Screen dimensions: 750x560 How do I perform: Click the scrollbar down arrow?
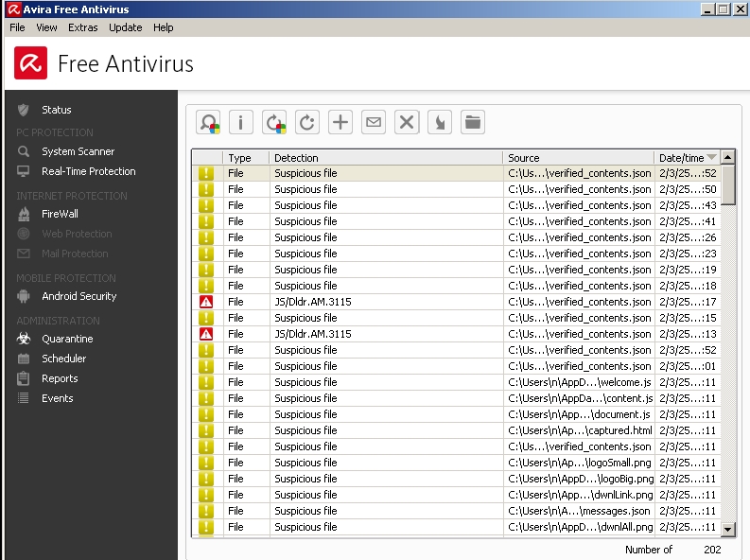coord(727,529)
